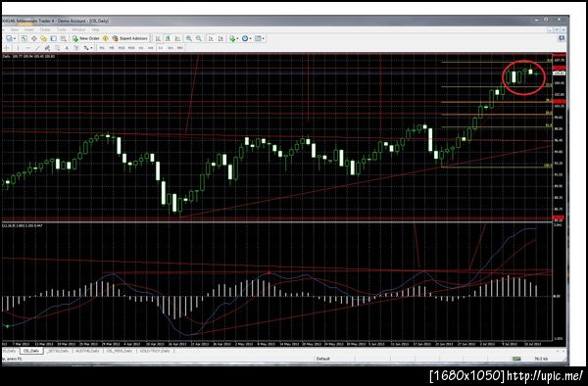Switch timeframe to M15
Image resolution: width=588 pixels, height=386 pixels.
coord(122,48)
